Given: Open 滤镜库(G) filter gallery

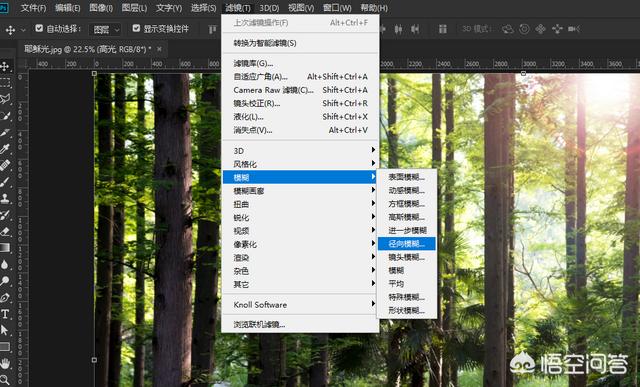Looking at the screenshot, I should tap(300, 63).
